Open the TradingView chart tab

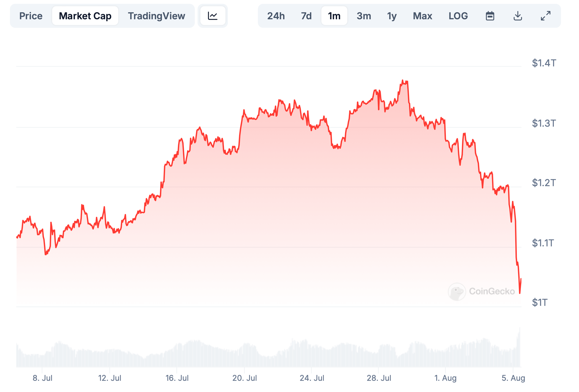(x=156, y=16)
